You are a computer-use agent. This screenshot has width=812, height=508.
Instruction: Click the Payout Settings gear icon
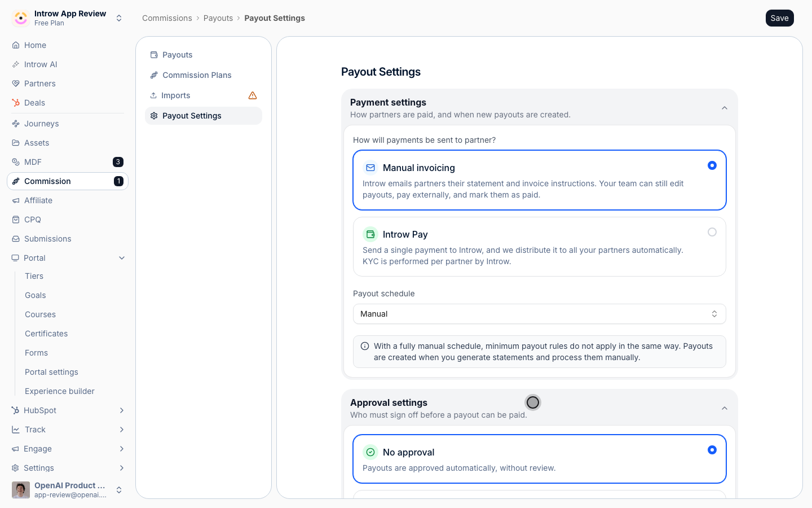tap(154, 116)
